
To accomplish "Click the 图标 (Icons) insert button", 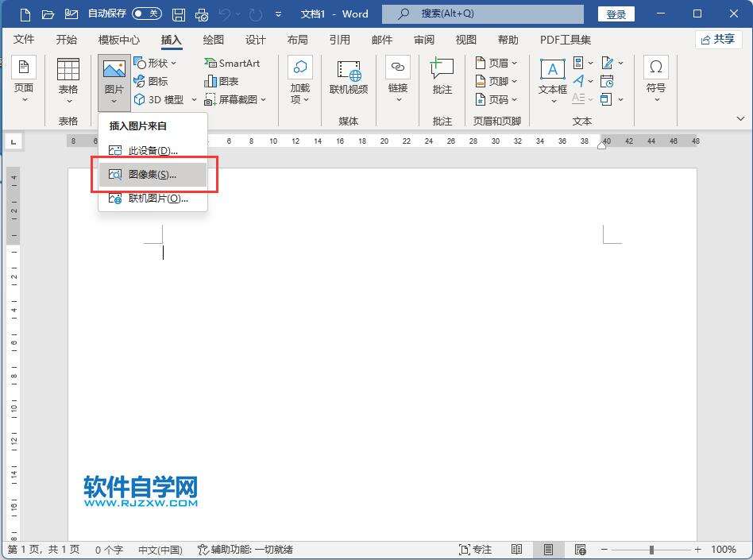I will click(151, 81).
